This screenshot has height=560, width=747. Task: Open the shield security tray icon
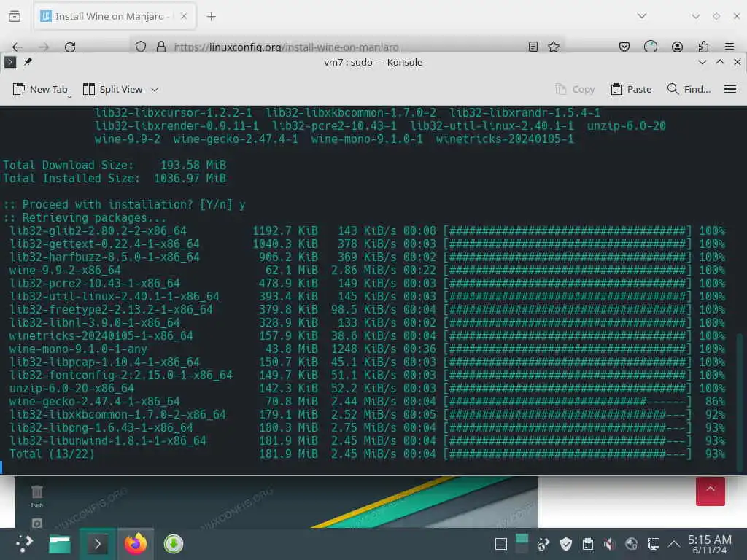[x=565, y=544]
